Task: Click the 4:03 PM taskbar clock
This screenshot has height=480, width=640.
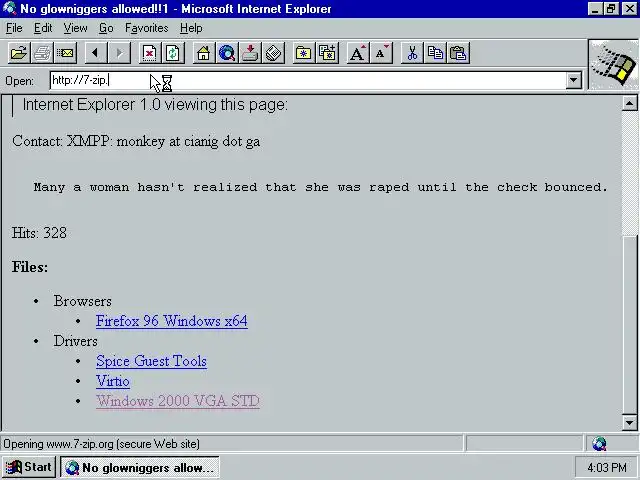Action: [607, 467]
